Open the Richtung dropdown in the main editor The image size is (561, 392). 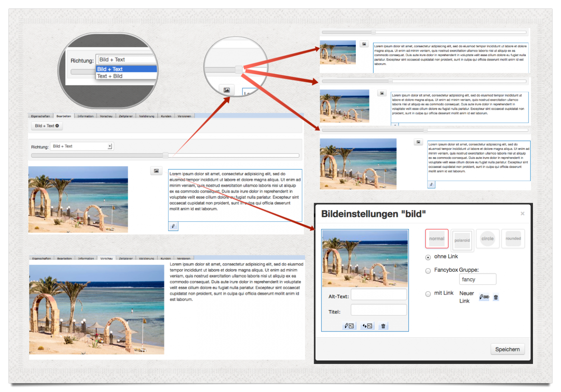pos(82,146)
